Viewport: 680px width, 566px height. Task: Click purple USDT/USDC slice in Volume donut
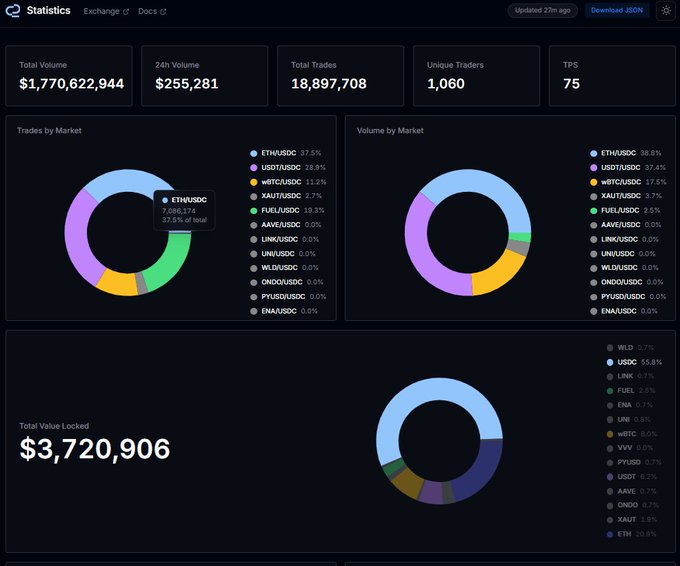point(419,256)
